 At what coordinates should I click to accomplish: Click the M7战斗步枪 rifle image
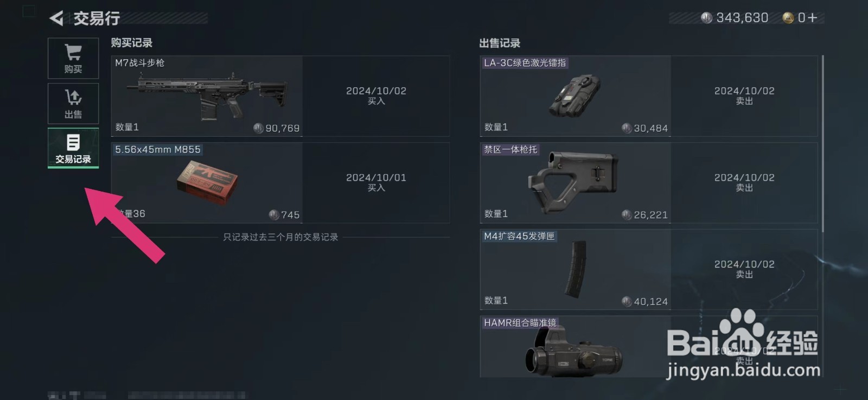206,97
